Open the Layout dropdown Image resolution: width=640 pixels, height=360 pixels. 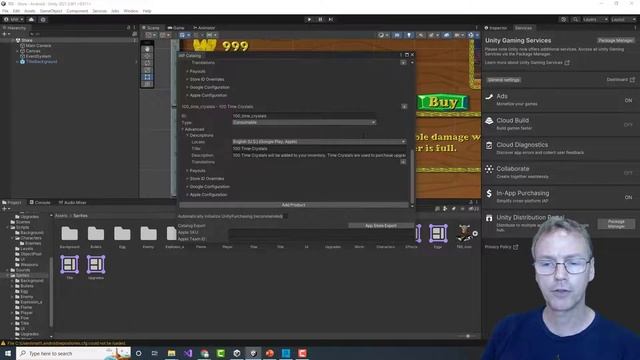[x=623, y=19]
